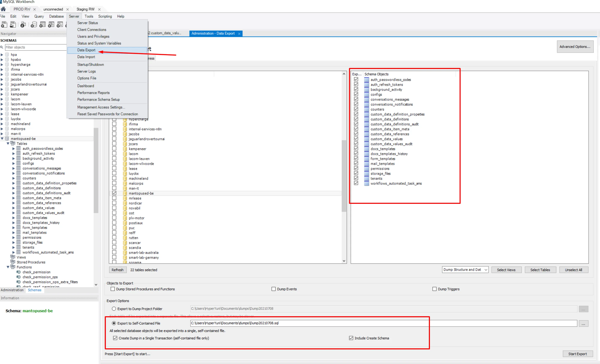The width and height of the screenshot is (600, 364).
Task: Open the object inspector info icon
Action: (23, 24)
